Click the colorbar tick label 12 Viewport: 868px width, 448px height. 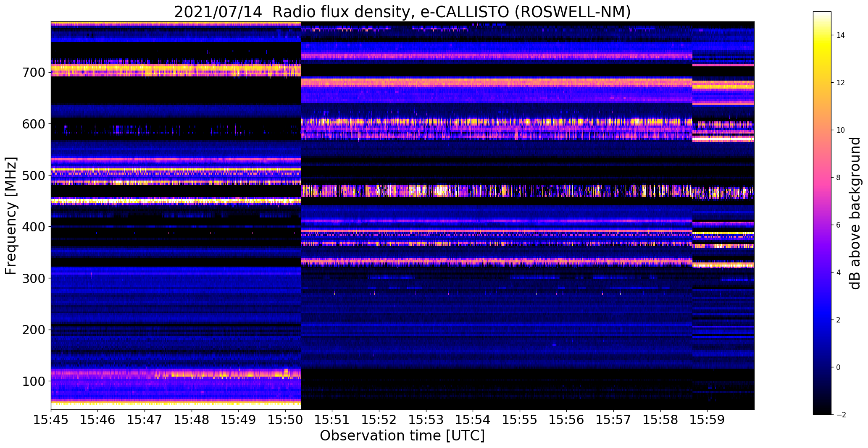(x=841, y=83)
